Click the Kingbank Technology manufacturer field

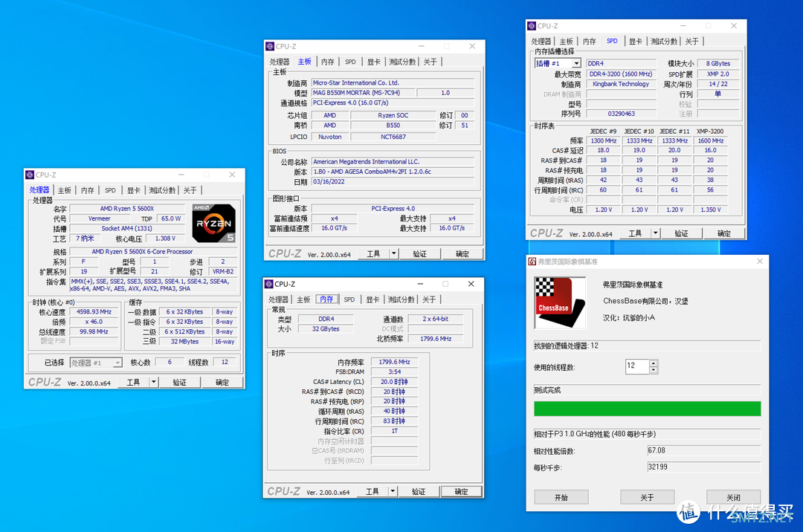click(621, 84)
